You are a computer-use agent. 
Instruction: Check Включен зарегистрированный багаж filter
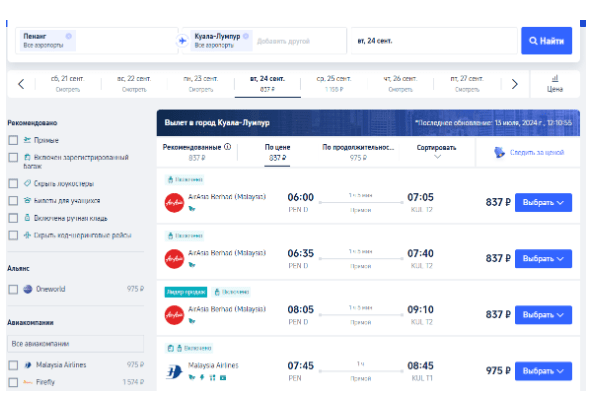(x=13, y=157)
